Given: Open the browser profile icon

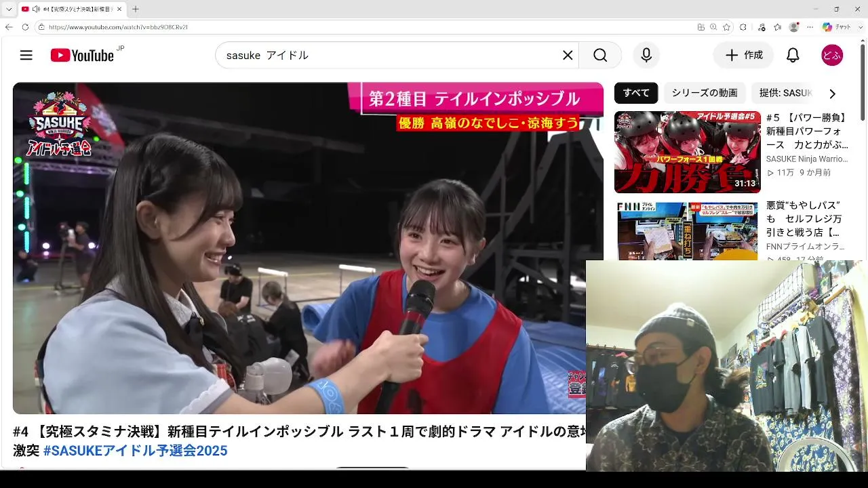Looking at the screenshot, I should point(794,27).
